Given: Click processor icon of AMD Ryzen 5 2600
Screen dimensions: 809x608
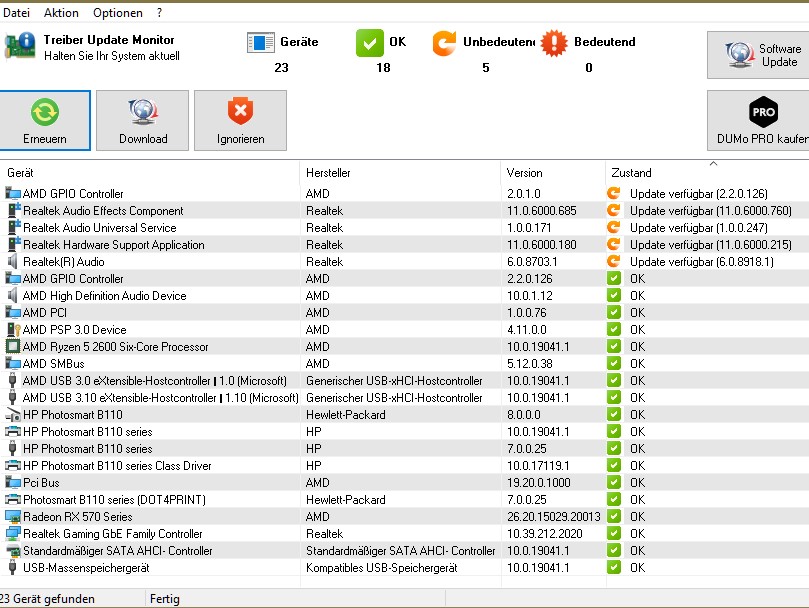Looking at the screenshot, I should coord(13,347).
